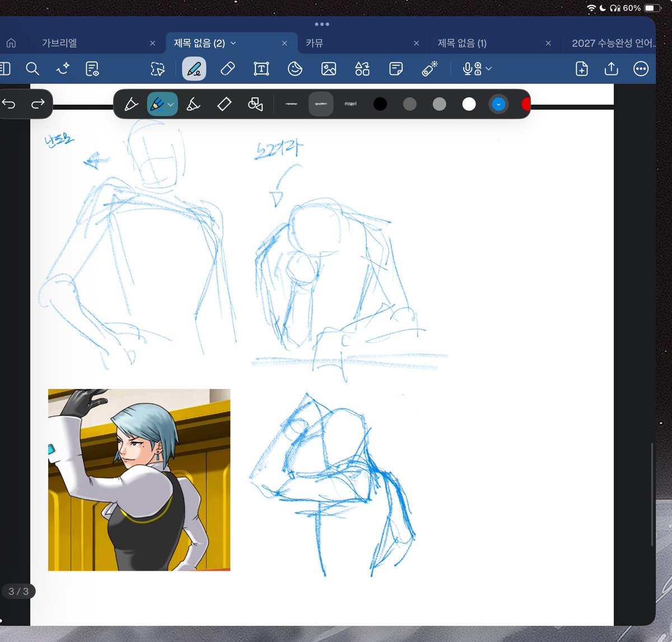The width and height of the screenshot is (672, 642).
Task: Pick the red color swatch
Action: 526,104
